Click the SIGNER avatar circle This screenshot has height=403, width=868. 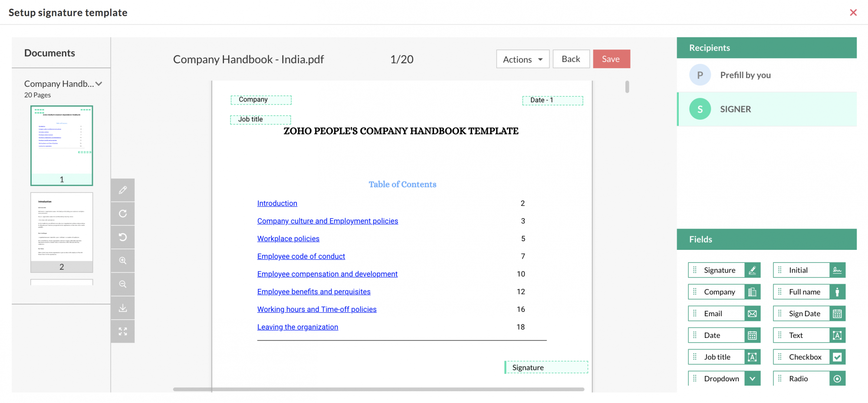700,109
